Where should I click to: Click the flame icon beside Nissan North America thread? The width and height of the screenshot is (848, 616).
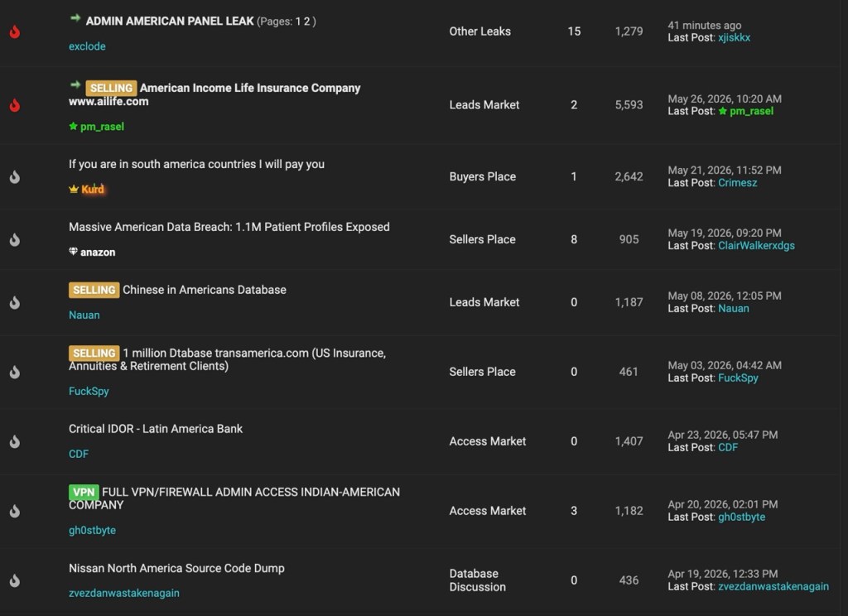[15, 580]
